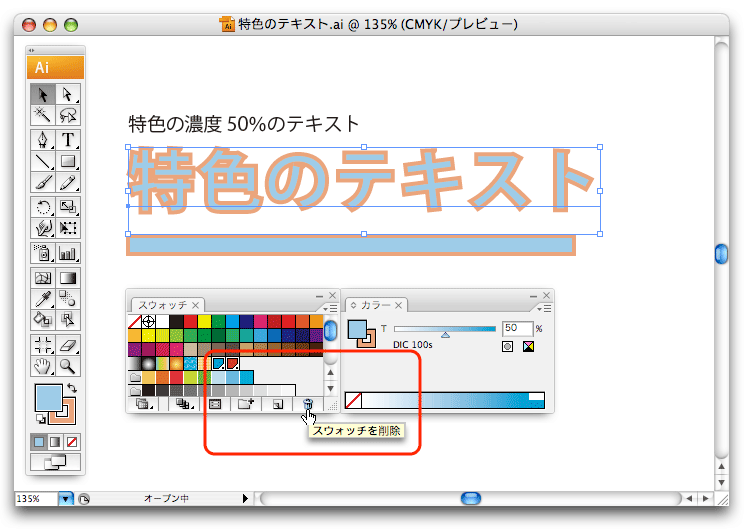Image resolution: width=746 pixels, height=529 pixels.
Task: Open the Color panel options menu
Action: point(545,308)
